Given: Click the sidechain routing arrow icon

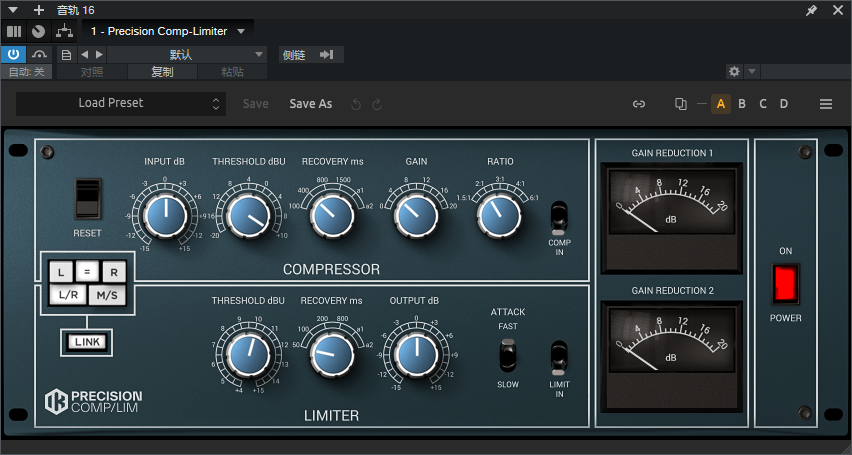Looking at the screenshot, I should pyautogui.click(x=327, y=55).
